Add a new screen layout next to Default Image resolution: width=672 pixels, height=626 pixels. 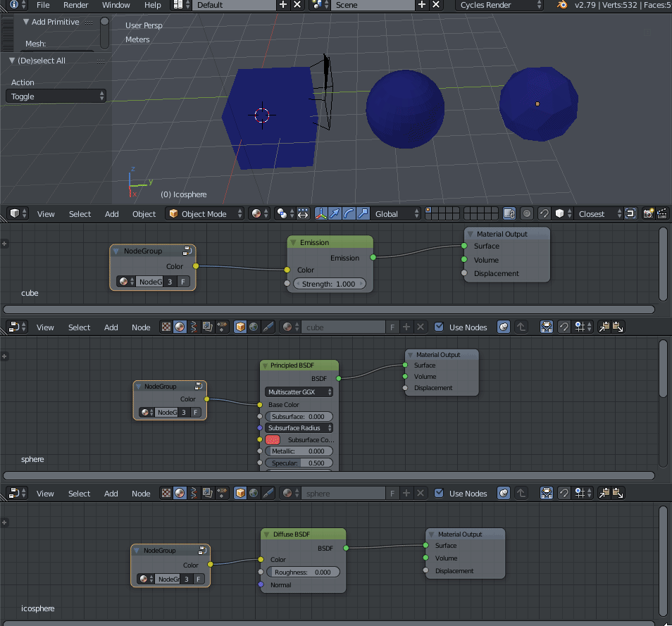[283, 5]
